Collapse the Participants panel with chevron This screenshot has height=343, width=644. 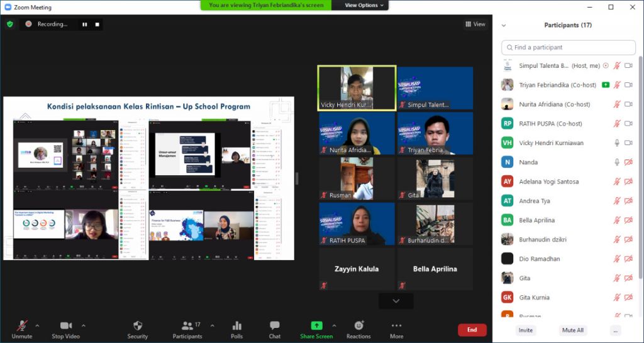coord(504,25)
